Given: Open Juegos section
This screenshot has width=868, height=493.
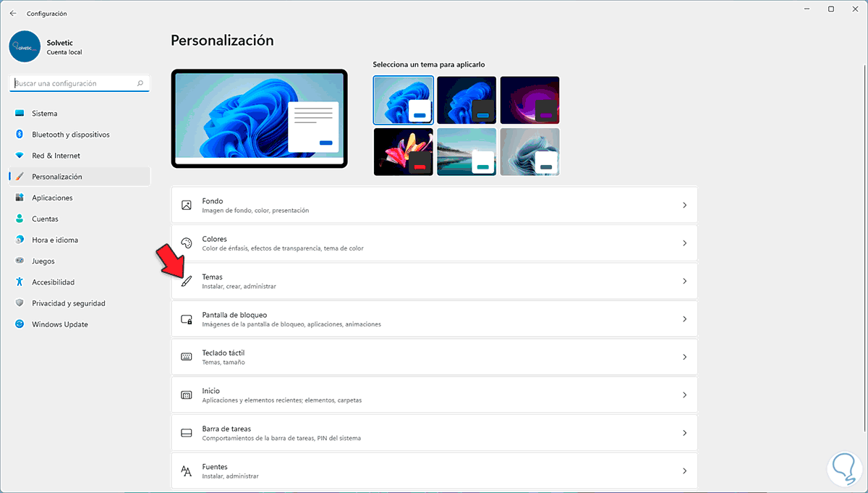Looking at the screenshot, I should 80,261.
